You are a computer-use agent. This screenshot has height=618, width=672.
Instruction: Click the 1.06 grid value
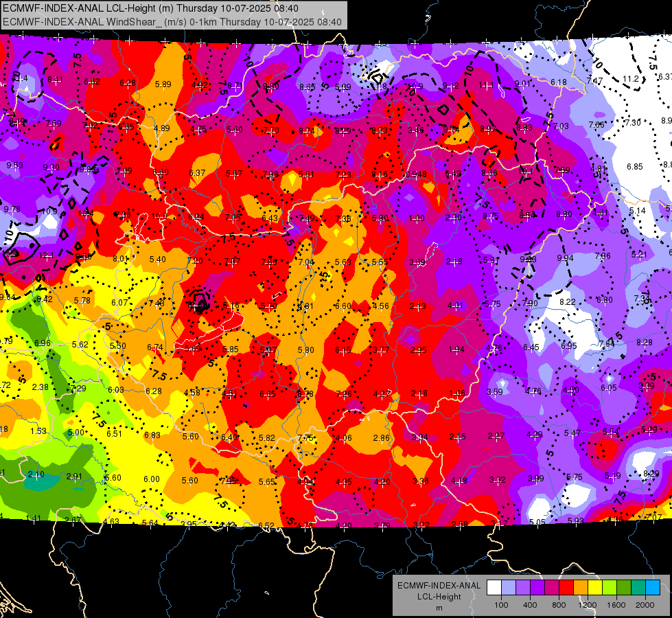coord(457,393)
